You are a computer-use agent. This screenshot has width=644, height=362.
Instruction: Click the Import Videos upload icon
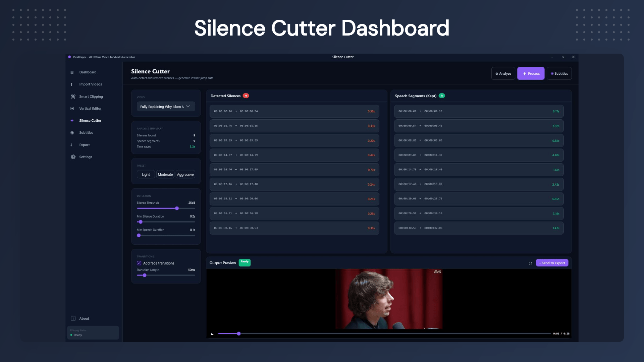(x=71, y=84)
